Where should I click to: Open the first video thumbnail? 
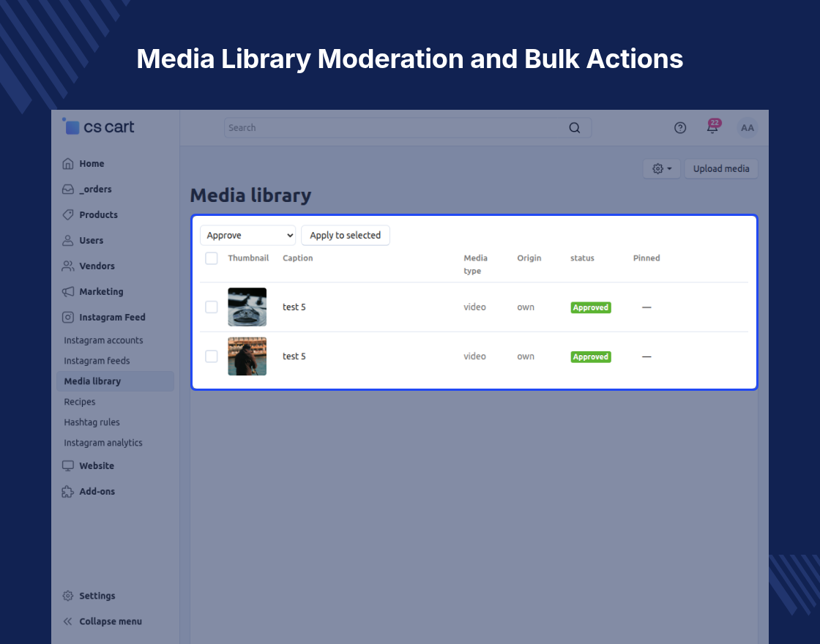(x=247, y=307)
